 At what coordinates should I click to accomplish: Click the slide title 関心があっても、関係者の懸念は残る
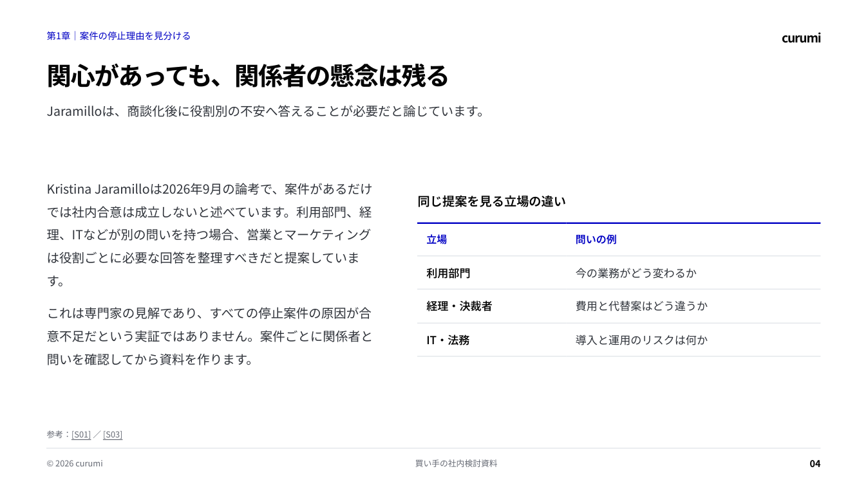coord(247,76)
